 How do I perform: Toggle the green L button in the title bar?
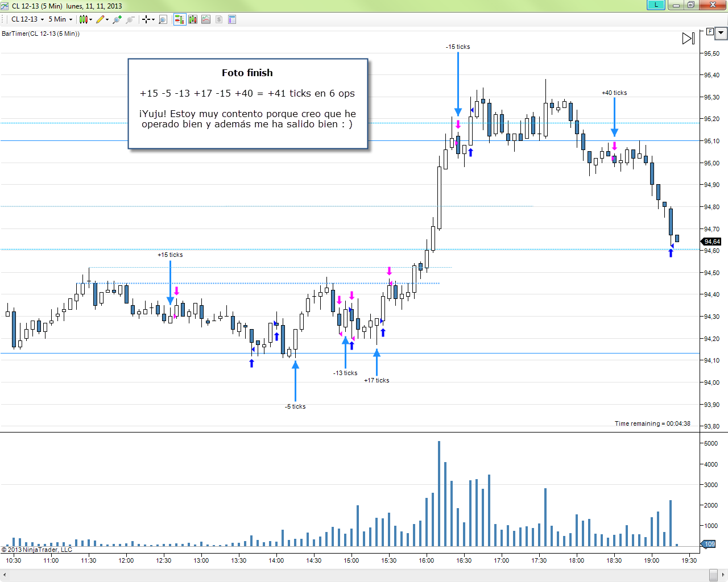[x=655, y=5]
